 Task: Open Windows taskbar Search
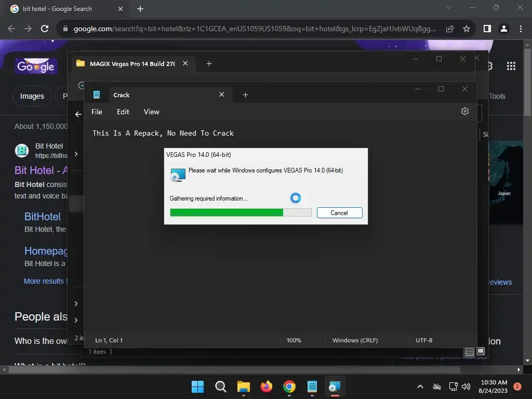pos(220,387)
